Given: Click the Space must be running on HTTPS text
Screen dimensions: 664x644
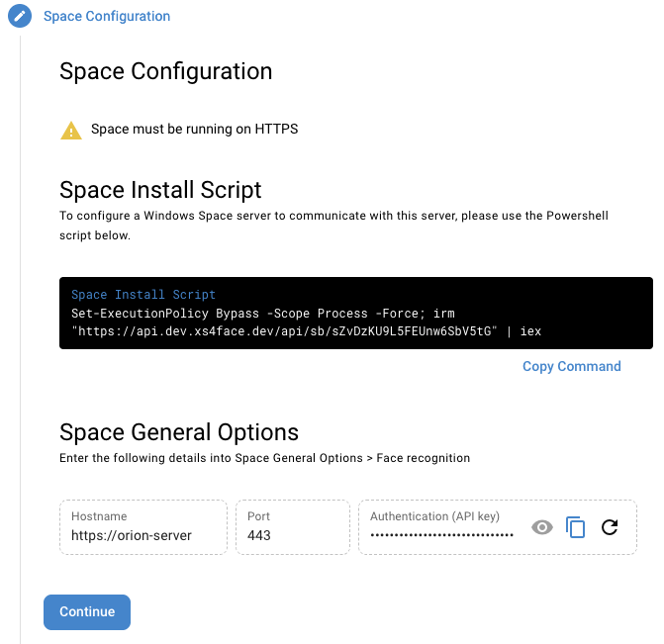Looking at the screenshot, I should pos(194,129).
